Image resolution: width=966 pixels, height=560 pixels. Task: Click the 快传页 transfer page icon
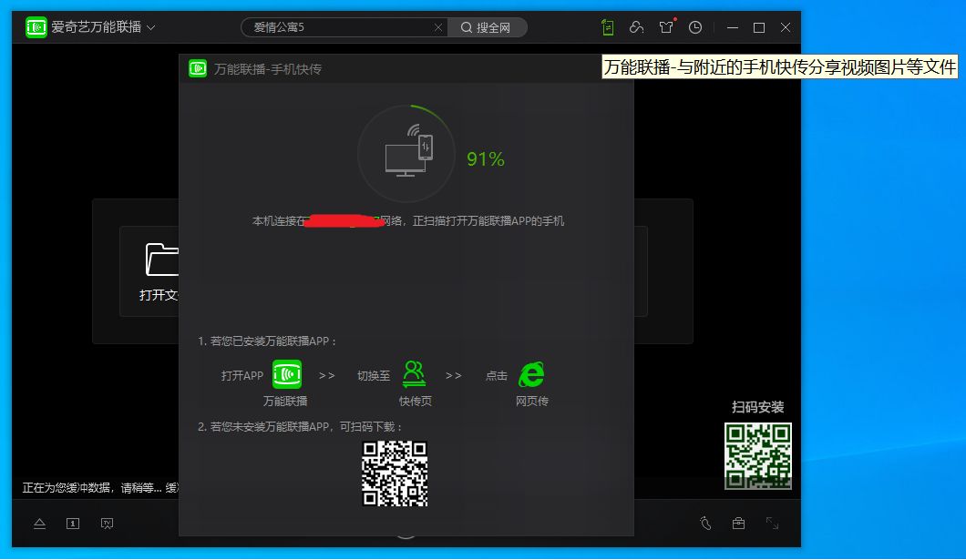[x=415, y=373]
